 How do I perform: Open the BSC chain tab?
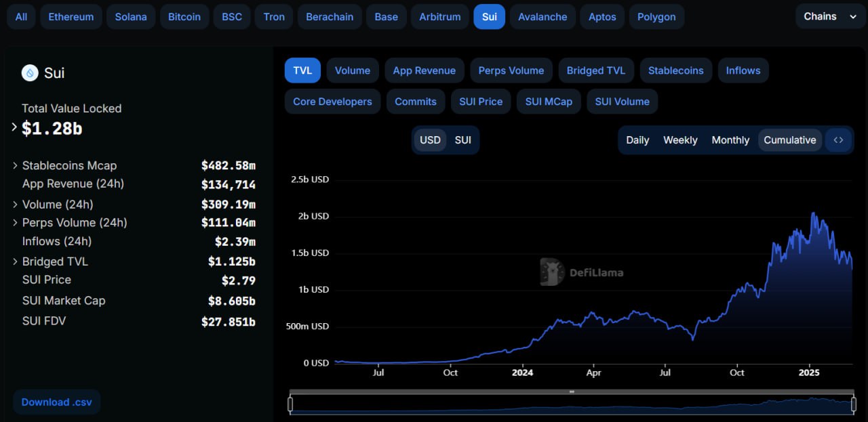[232, 17]
